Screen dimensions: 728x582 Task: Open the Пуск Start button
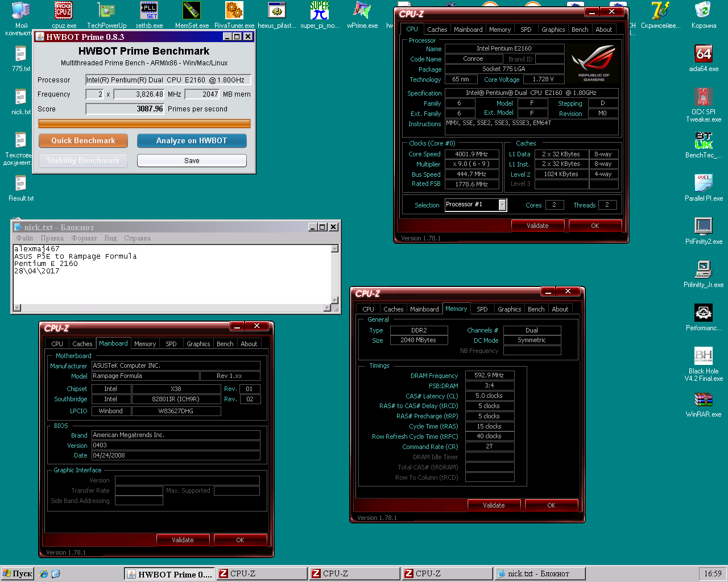click(17, 574)
